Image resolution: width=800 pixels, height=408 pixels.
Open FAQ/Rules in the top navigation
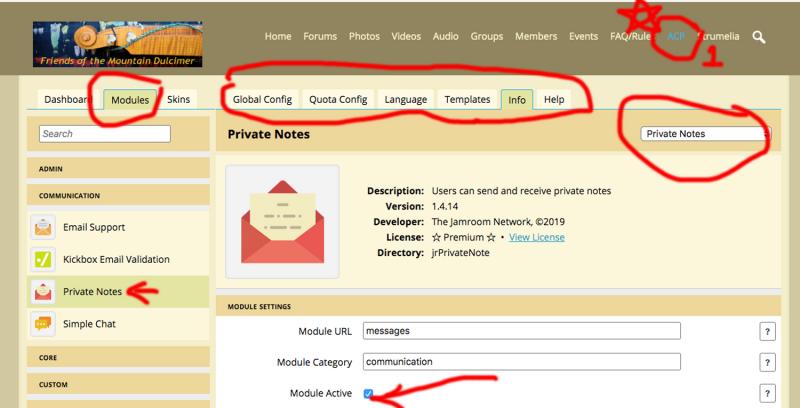coord(631,36)
